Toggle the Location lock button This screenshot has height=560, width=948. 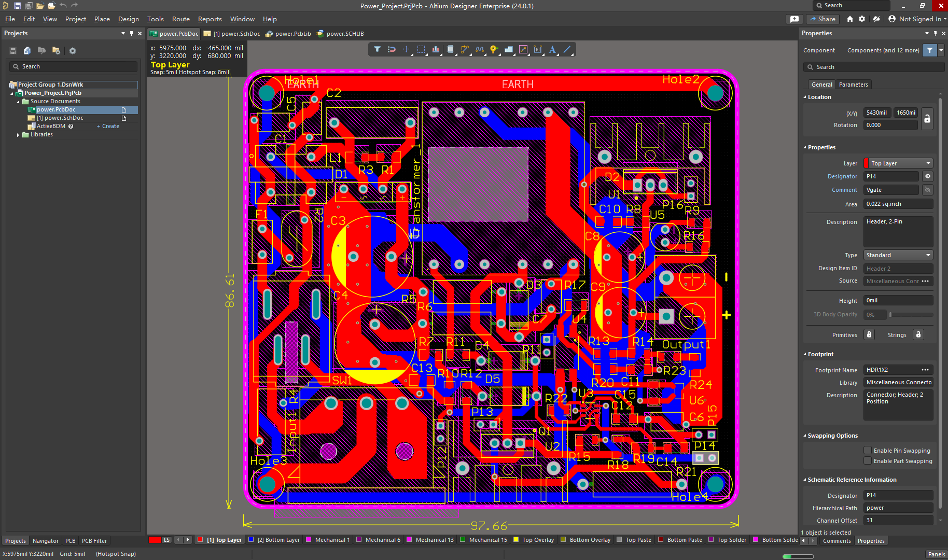927,119
